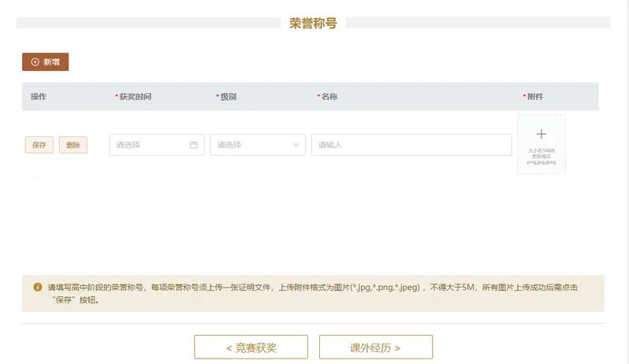This screenshot has width=629, height=364.
Task: Go back to the 竞赛获奖 page
Action: pyautogui.click(x=251, y=347)
